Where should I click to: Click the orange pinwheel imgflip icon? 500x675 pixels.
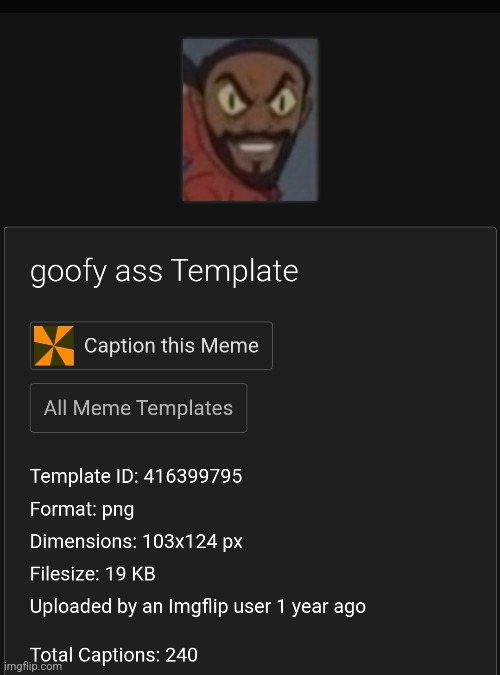point(54,346)
